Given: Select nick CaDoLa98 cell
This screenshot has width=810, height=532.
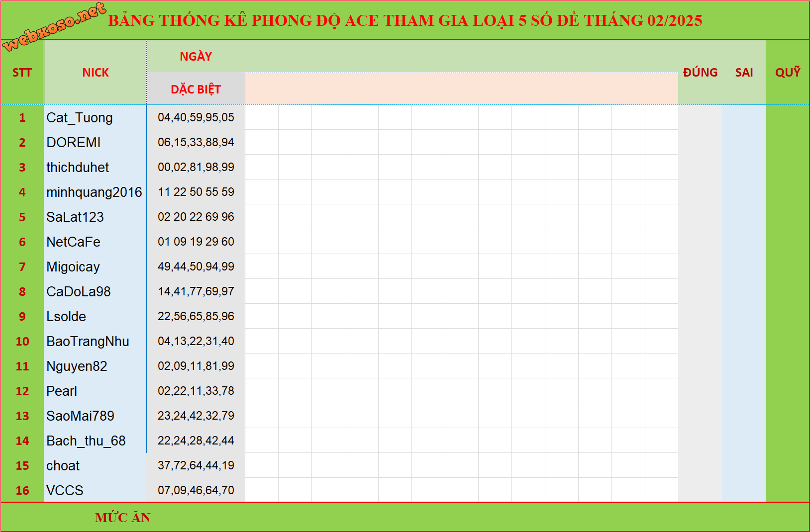Looking at the screenshot, I should (96, 291).
